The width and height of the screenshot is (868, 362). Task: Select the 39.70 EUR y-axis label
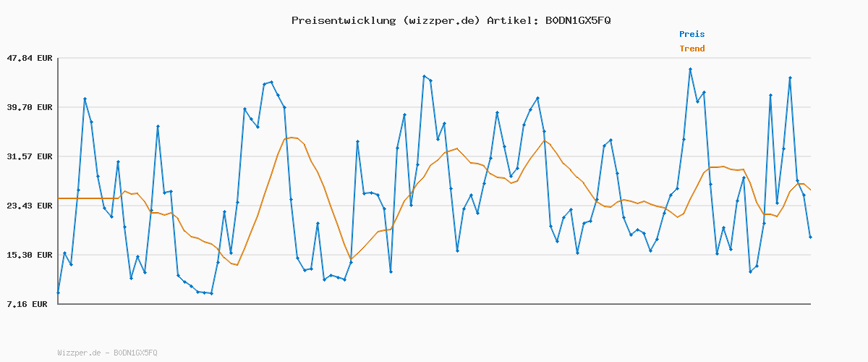click(30, 107)
